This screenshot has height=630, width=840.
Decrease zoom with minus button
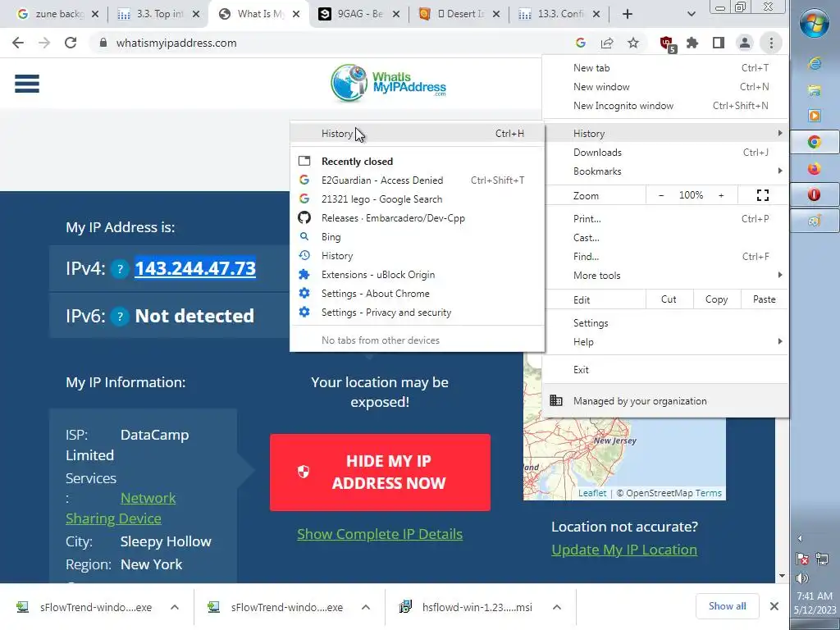coord(661,195)
